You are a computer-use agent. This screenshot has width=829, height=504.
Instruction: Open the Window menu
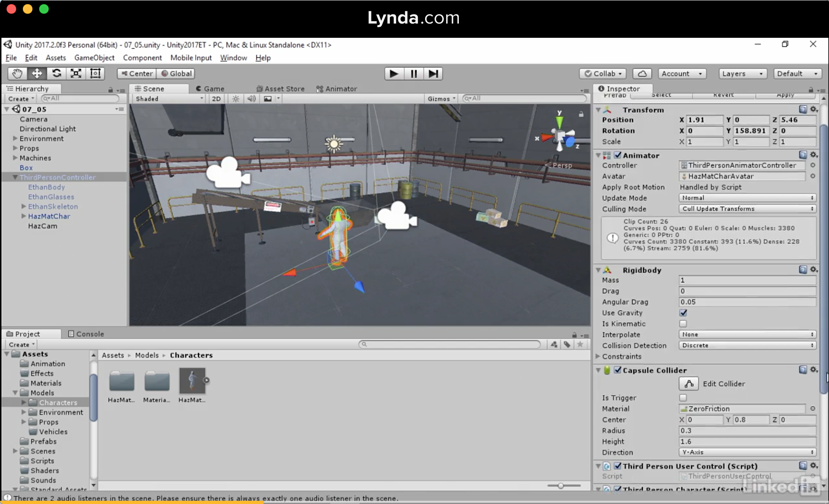[x=233, y=58]
